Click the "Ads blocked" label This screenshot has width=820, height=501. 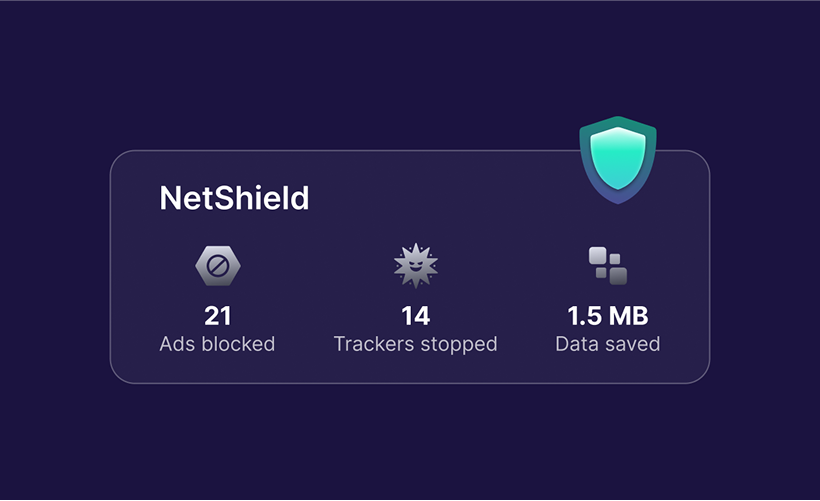tap(217, 344)
